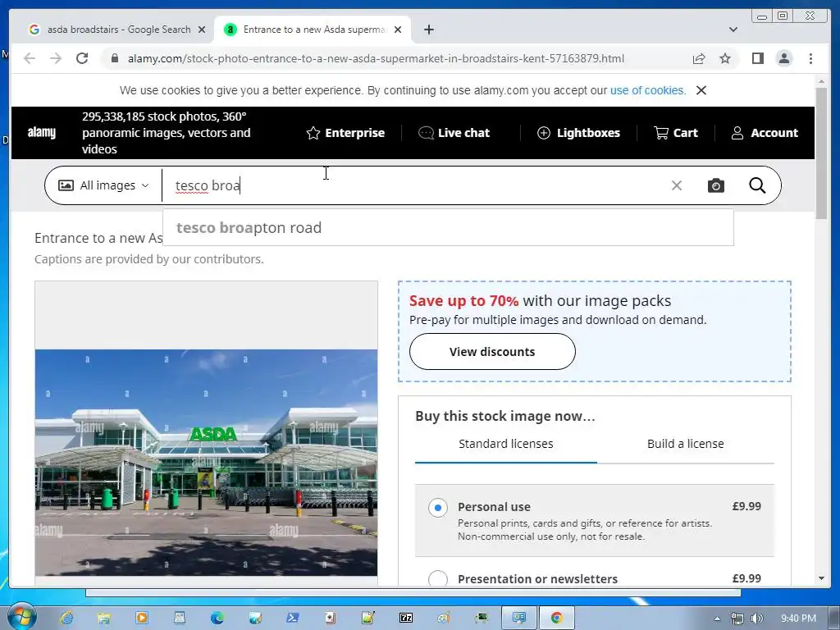Viewport: 840px width, 630px height.
Task: Open Paint from the taskbar
Action: tap(444, 618)
